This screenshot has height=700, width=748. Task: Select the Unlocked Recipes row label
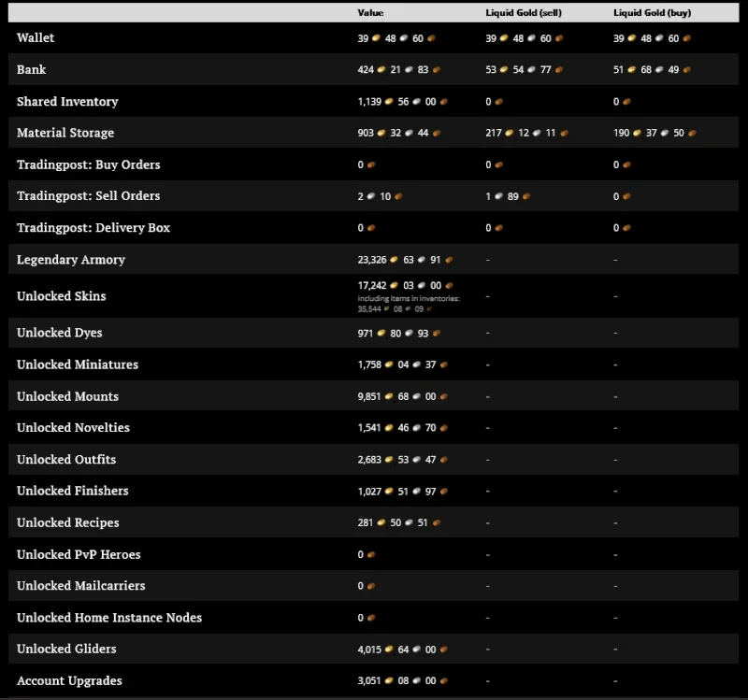pos(67,522)
